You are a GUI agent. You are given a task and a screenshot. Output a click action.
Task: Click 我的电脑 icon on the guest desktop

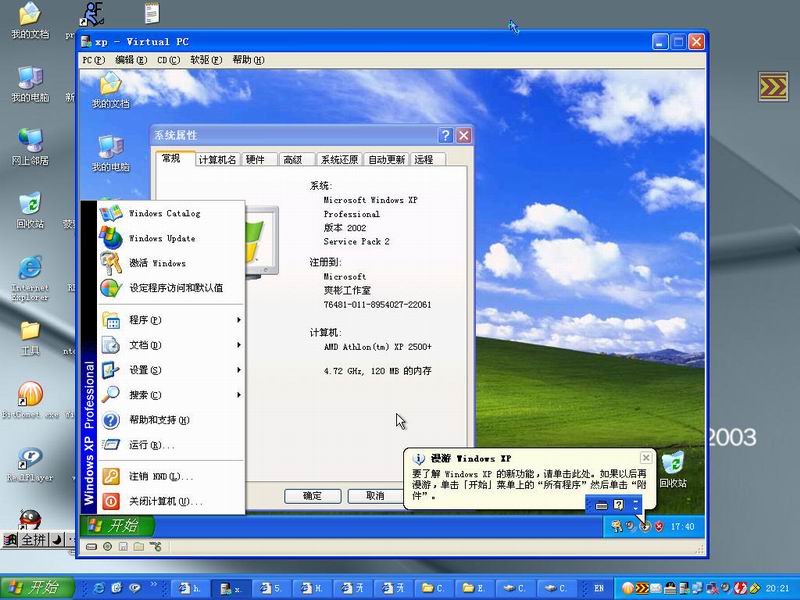click(x=111, y=153)
